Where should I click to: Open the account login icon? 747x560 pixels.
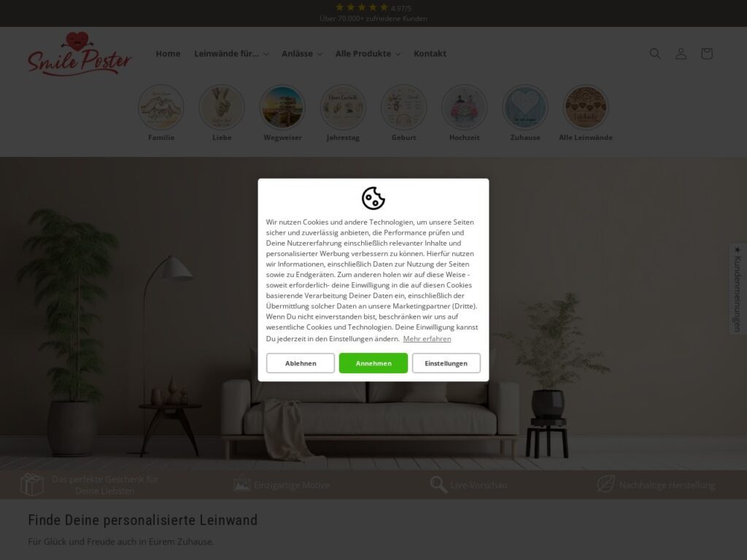(x=681, y=54)
